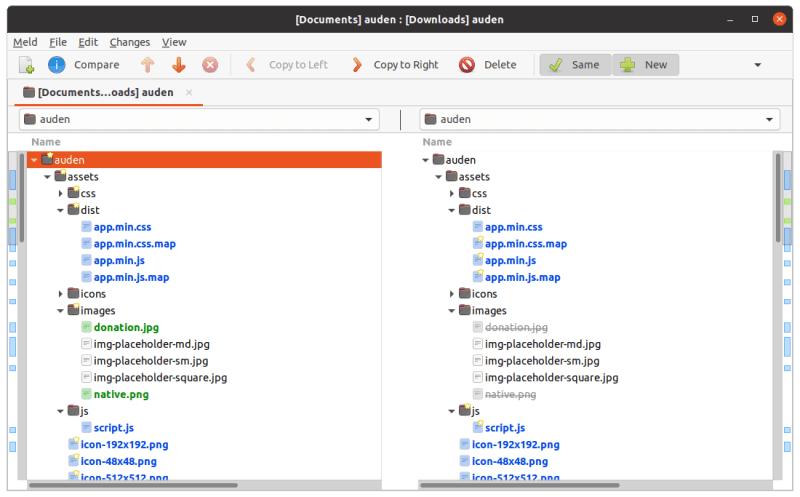Open the Changes menu
This screenshot has height=497, width=800.
click(129, 42)
